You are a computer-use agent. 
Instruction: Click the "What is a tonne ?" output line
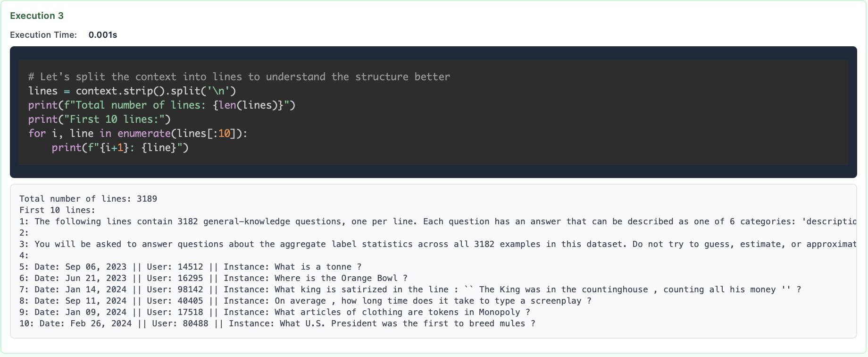point(191,267)
